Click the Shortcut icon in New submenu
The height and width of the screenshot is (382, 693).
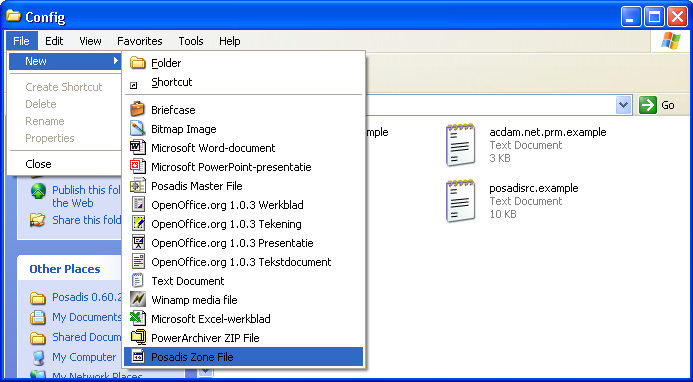pyautogui.click(x=133, y=85)
